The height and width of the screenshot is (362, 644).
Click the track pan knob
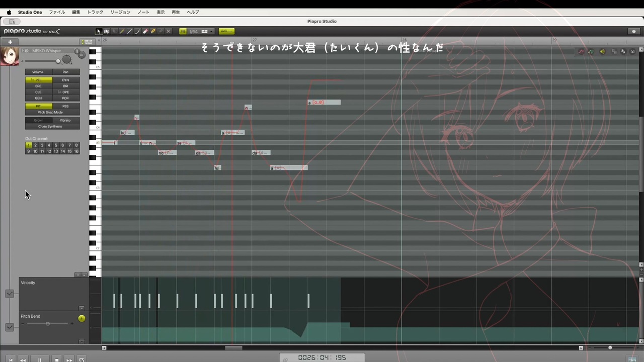66,60
